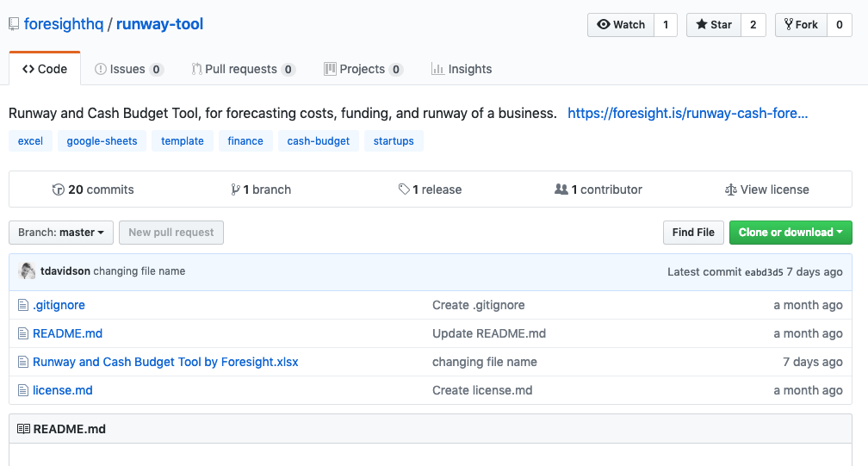The image size is (868, 466).
Task: Click the release tag icon
Action: pyautogui.click(x=404, y=190)
